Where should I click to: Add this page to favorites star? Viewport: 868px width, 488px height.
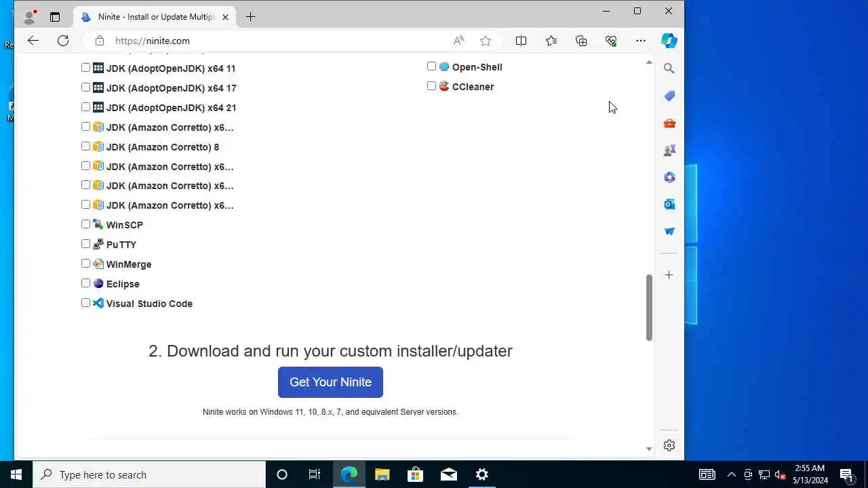[x=486, y=41]
